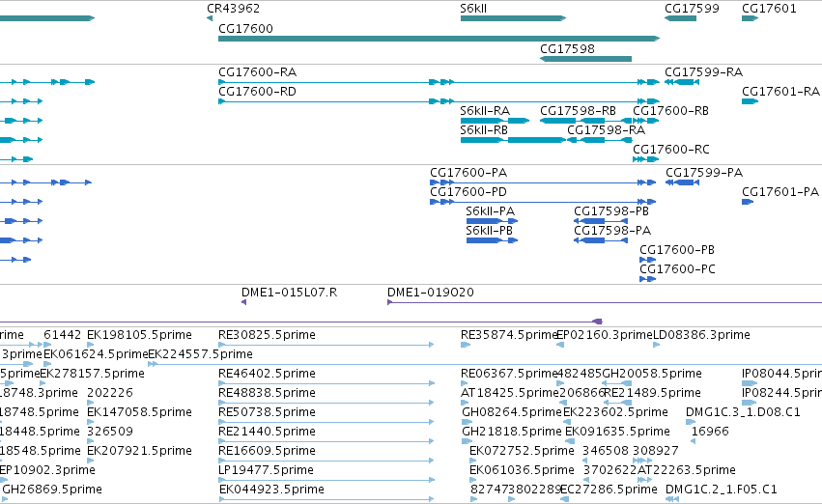This screenshot has width=822, height=504.
Task: Click the S6kII-PA protein feature
Action: click(x=492, y=222)
